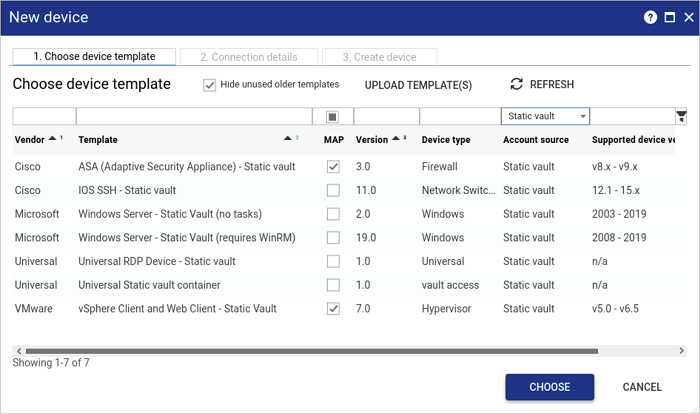Open help with the question mark icon
Image resolution: width=700 pixels, height=414 pixels.
point(650,17)
